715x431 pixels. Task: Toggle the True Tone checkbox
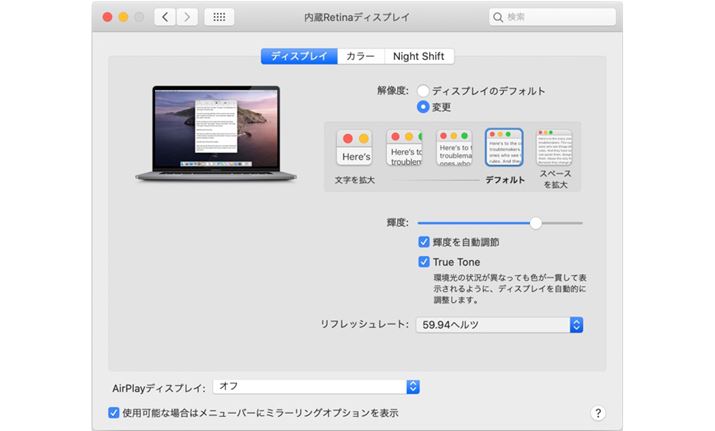[424, 262]
